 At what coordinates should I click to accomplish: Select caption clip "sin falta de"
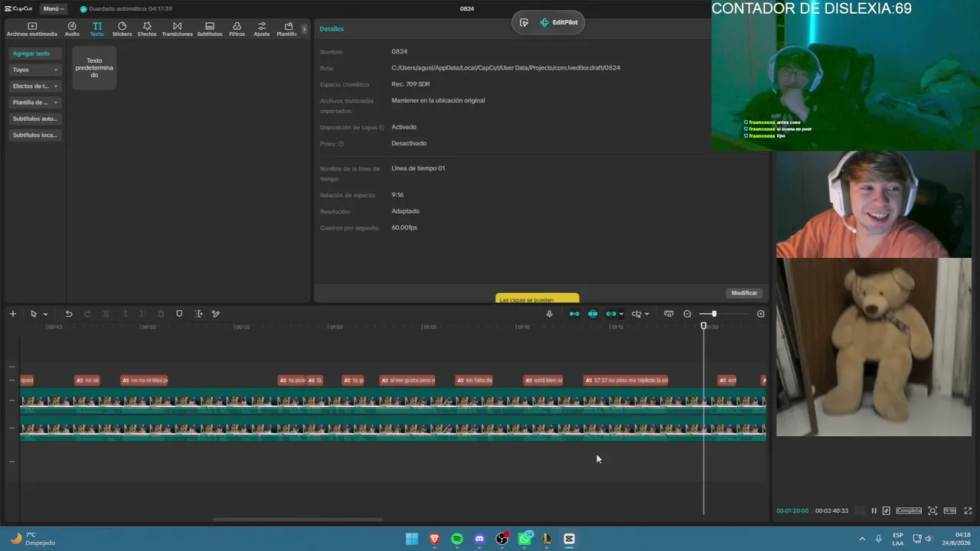[x=474, y=380]
